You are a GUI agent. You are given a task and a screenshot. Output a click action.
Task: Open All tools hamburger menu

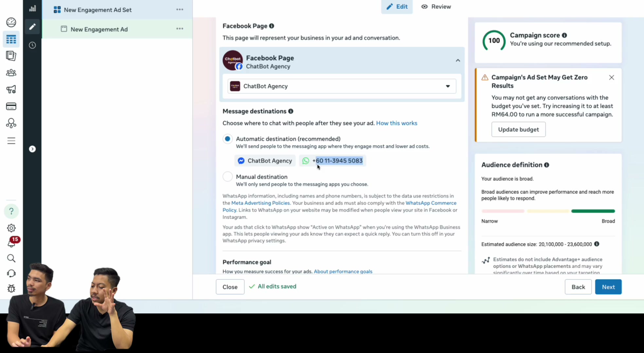pyautogui.click(x=11, y=141)
